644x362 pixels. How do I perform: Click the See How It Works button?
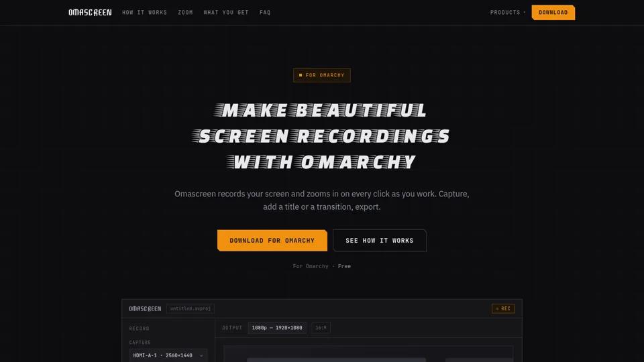tap(380, 241)
